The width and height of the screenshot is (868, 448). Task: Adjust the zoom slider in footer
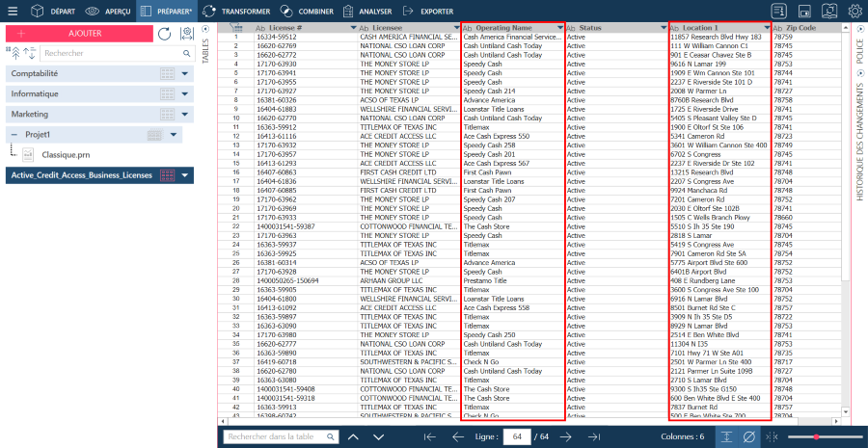(x=815, y=437)
